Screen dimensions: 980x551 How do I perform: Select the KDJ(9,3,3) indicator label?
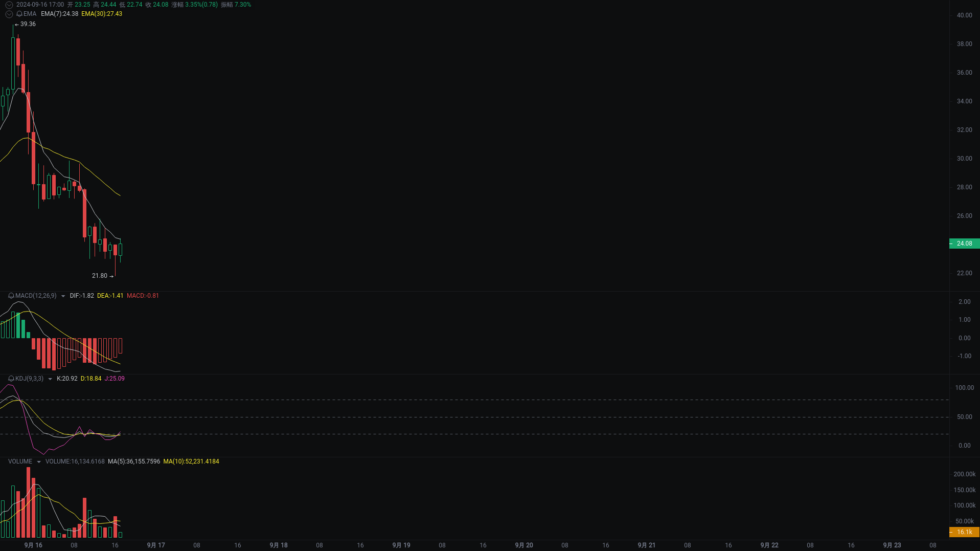pyautogui.click(x=28, y=379)
